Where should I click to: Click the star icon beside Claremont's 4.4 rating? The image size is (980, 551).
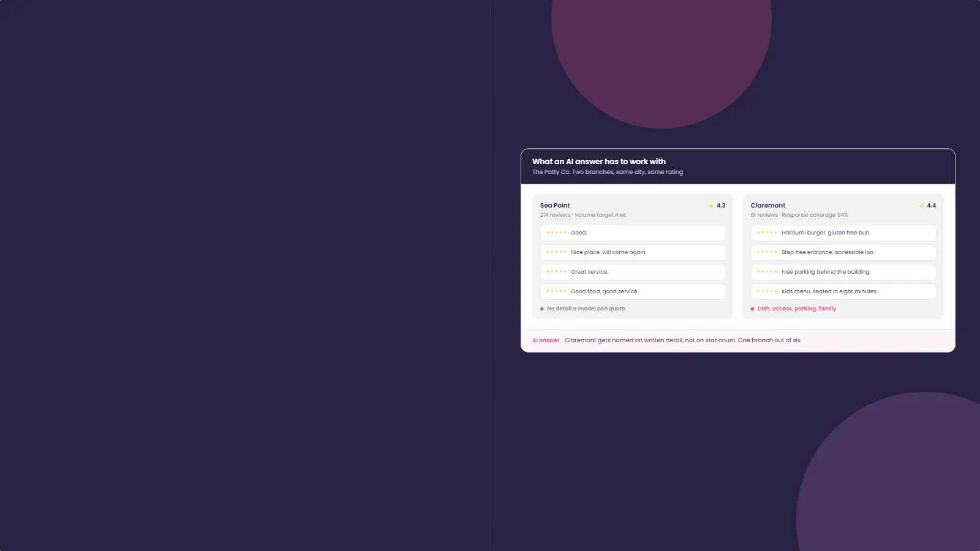coord(922,206)
